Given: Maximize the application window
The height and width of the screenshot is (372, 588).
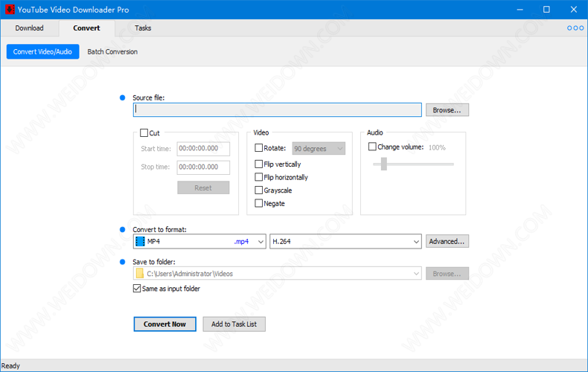Looking at the screenshot, I should (x=547, y=10).
